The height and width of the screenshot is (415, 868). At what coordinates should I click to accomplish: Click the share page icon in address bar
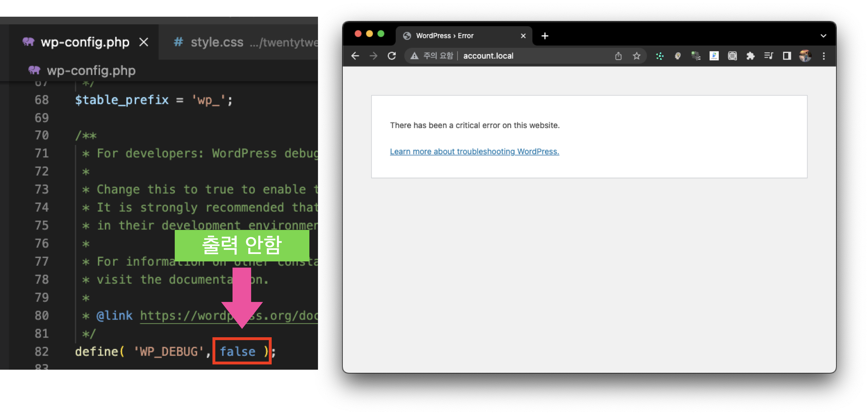pos(618,56)
